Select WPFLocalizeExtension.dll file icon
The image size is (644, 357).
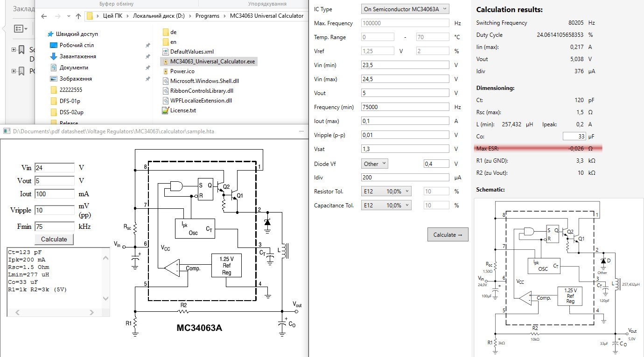[165, 101]
